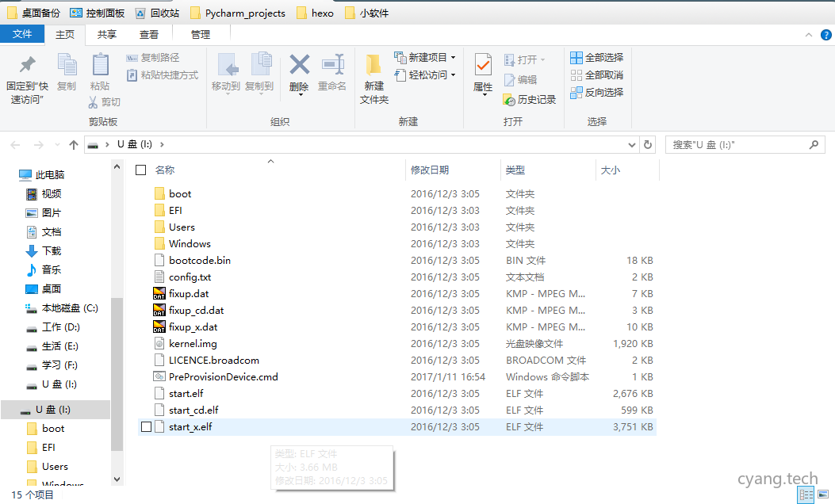Open the 文件 menu
Viewport: 835px width, 504px height.
[x=22, y=34]
